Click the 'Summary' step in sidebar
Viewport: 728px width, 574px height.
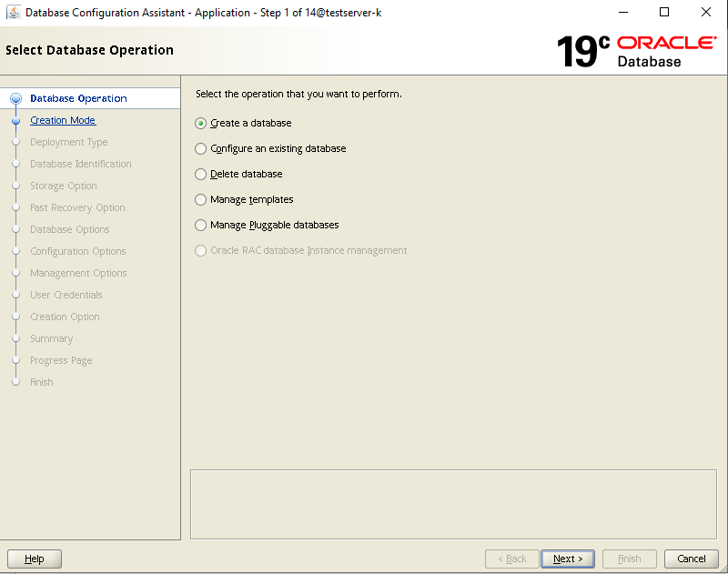click(52, 338)
